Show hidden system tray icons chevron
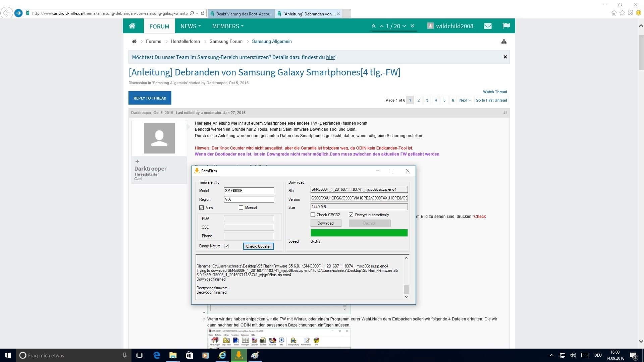 [x=551, y=355]
